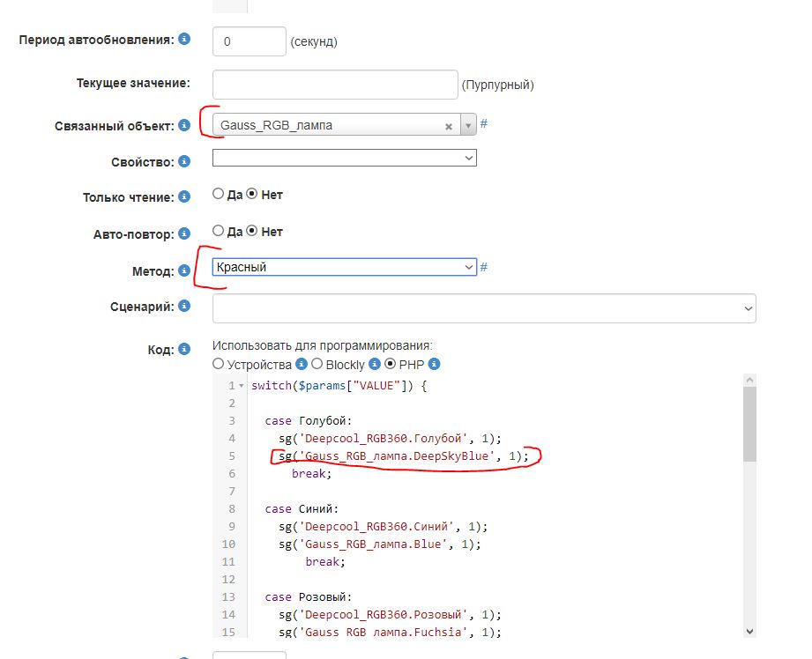The image size is (812, 659).
Task: Select Нет for Только чтение
Action: click(x=251, y=194)
